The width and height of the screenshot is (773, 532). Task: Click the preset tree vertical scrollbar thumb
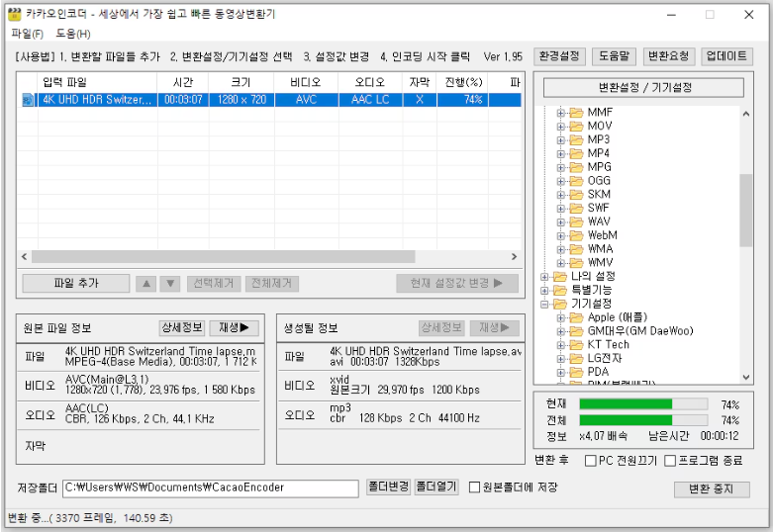pyautogui.click(x=746, y=211)
